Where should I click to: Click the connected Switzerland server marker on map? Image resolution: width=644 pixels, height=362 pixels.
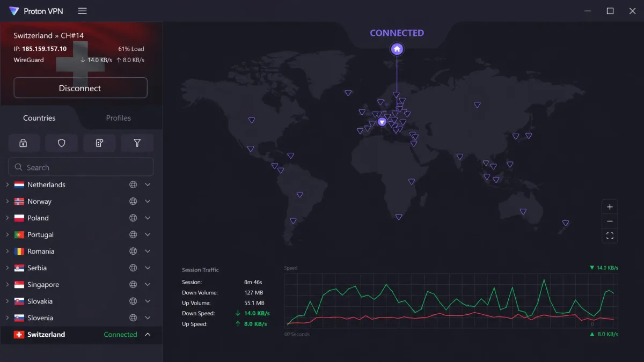382,122
